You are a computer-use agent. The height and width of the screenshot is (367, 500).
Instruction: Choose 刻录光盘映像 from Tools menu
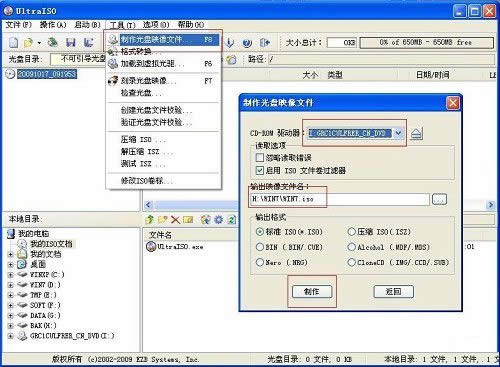coord(163,81)
